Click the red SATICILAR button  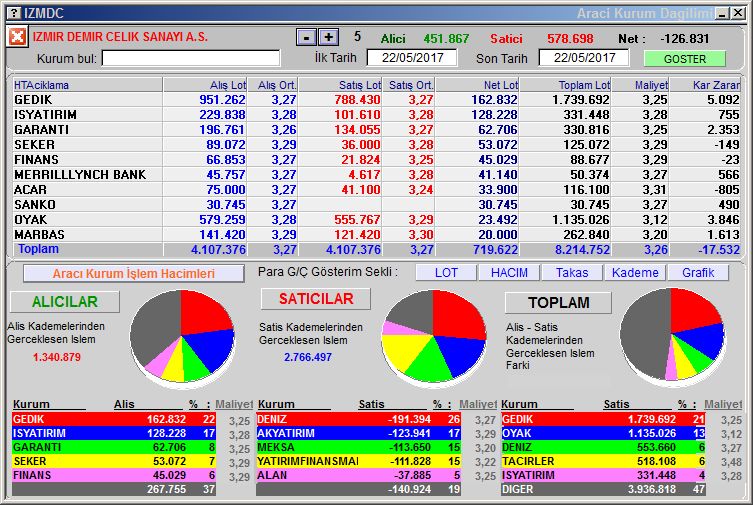point(315,299)
